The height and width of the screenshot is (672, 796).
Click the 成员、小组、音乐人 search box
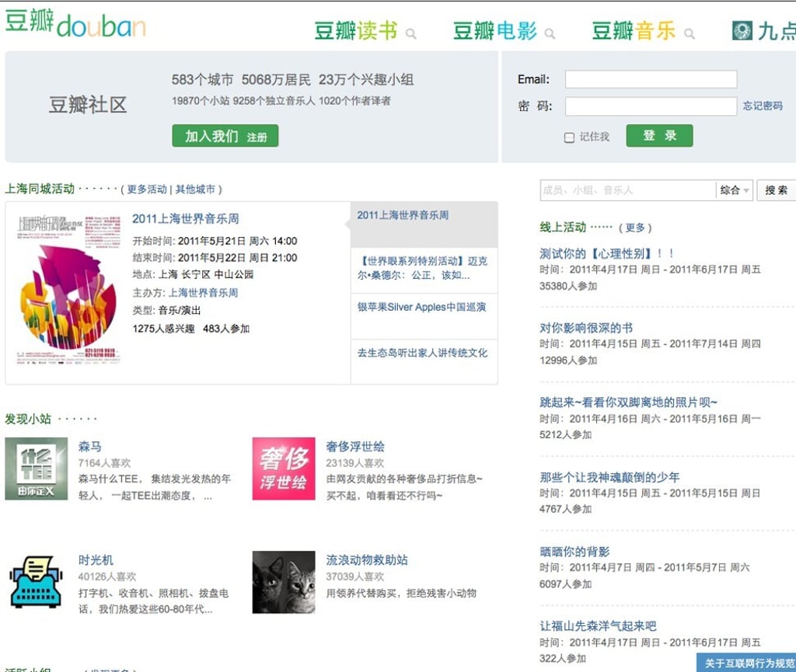[x=628, y=190]
